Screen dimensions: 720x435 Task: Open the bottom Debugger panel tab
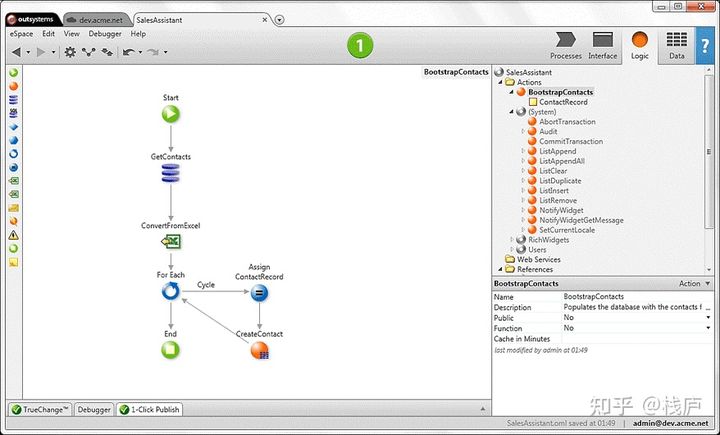pyautogui.click(x=94, y=409)
